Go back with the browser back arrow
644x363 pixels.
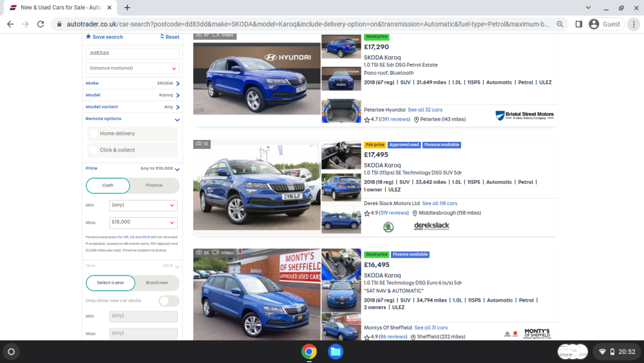point(10,25)
